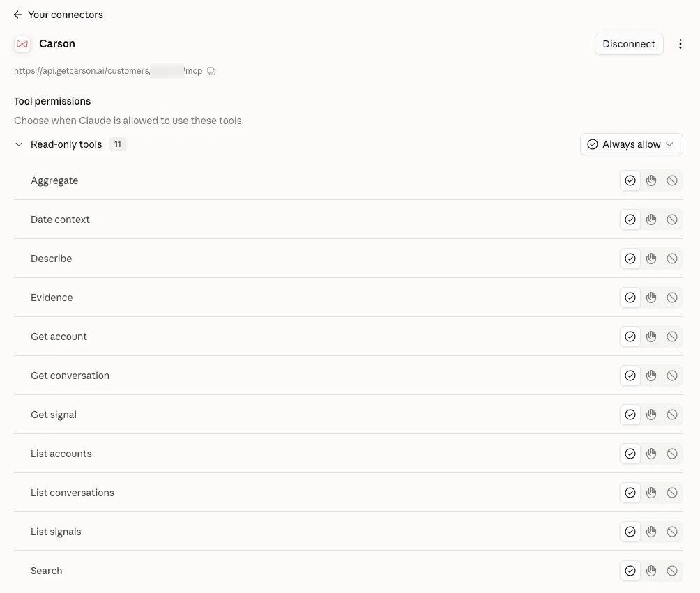Set Aggregate to always allow

point(630,180)
